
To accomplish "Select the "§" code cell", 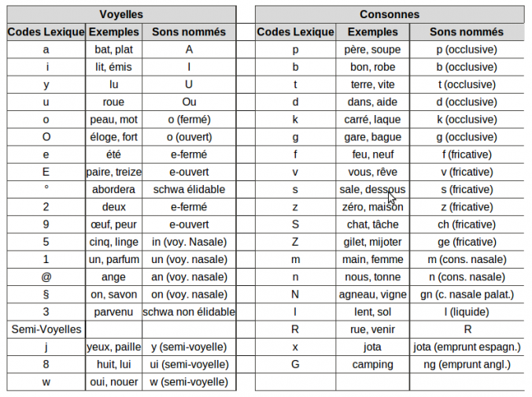I will pyautogui.click(x=46, y=295).
